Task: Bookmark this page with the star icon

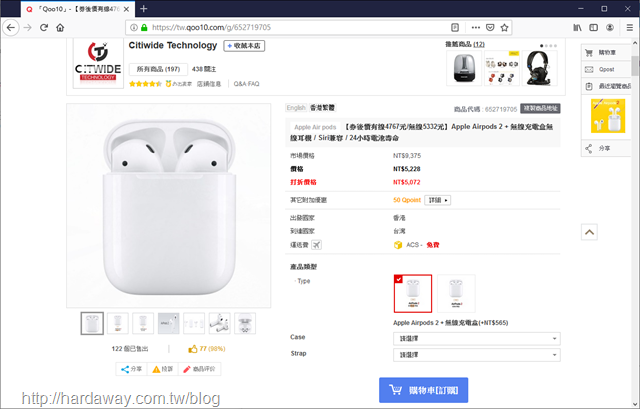Action: point(504,27)
